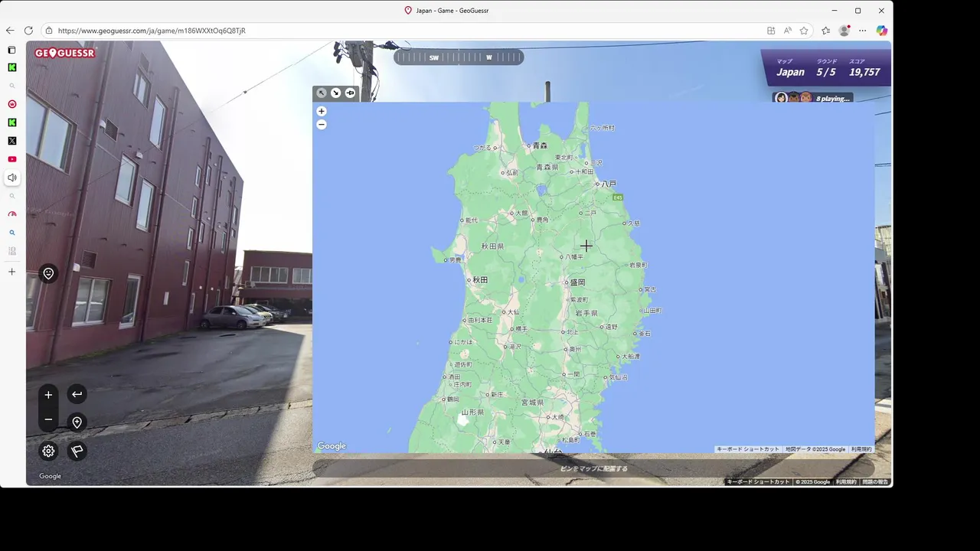Open the YouTube sidebar tab
The width and height of the screenshot is (980, 551).
click(11, 159)
